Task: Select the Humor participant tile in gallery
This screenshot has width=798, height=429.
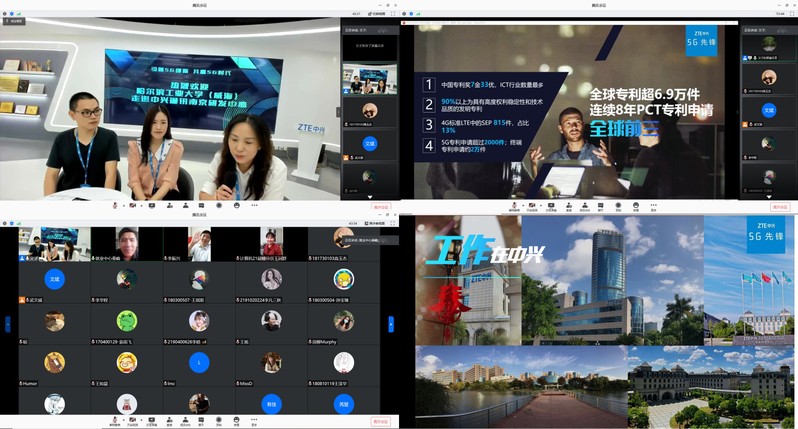Action: tap(54, 366)
